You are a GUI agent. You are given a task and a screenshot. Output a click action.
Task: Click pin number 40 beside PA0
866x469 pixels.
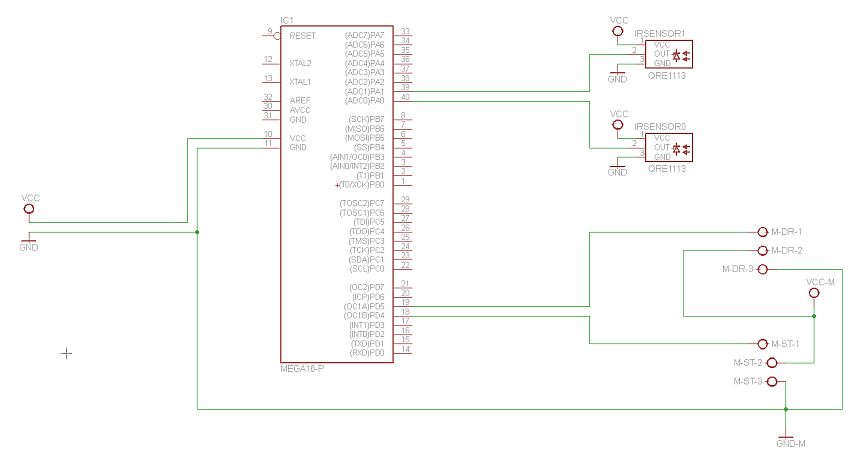pos(405,97)
